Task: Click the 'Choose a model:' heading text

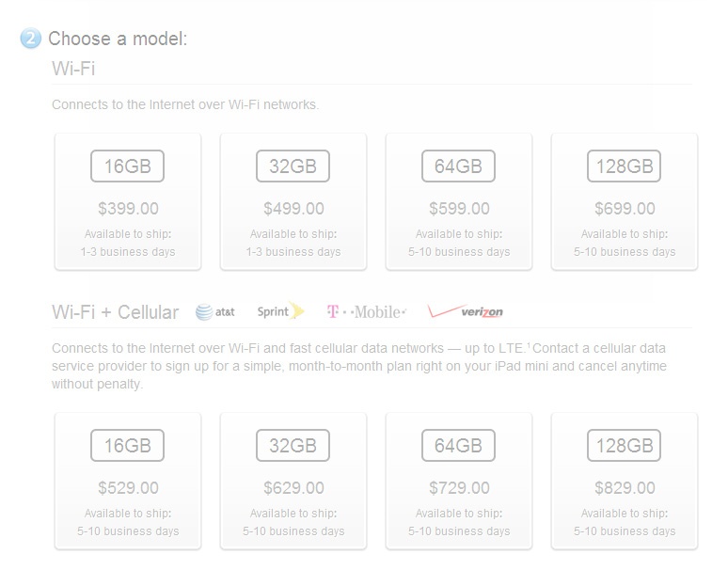Action: (118, 39)
